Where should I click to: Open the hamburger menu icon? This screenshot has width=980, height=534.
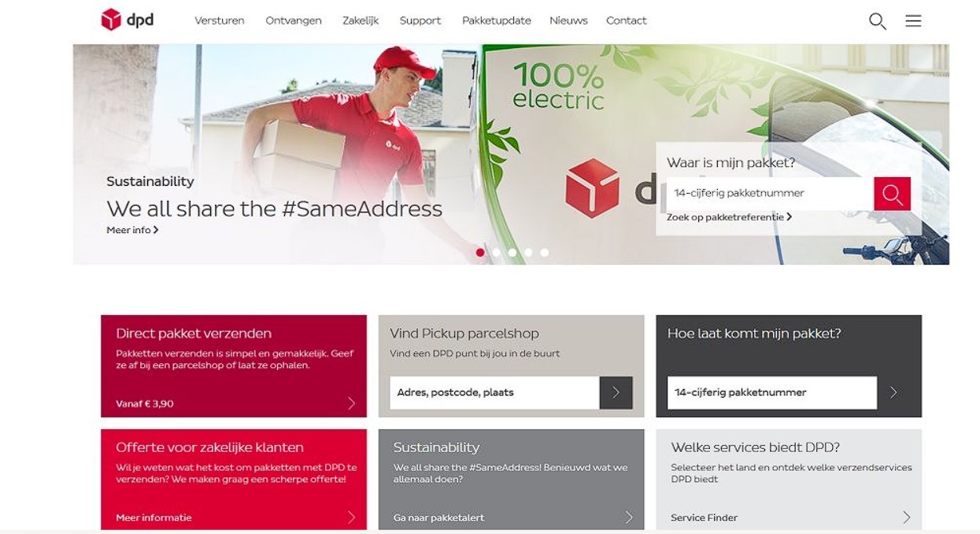[x=913, y=21]
